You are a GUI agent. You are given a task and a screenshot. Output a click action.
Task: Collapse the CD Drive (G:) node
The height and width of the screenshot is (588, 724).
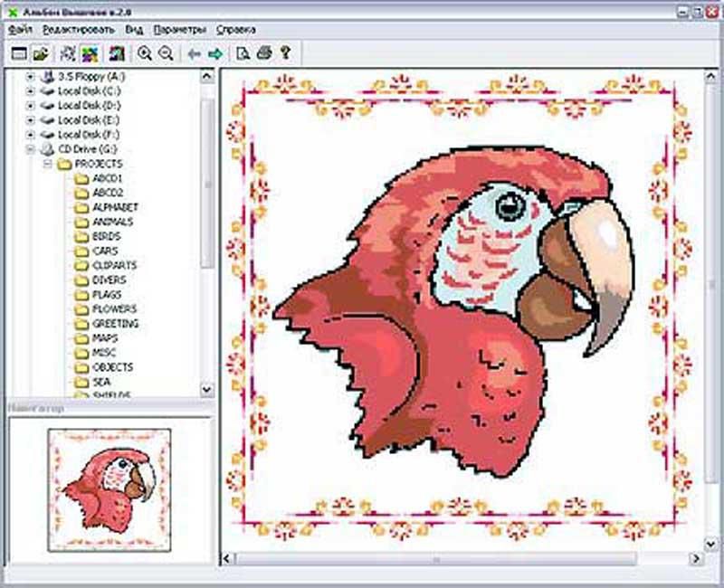(x=31, y=149)
